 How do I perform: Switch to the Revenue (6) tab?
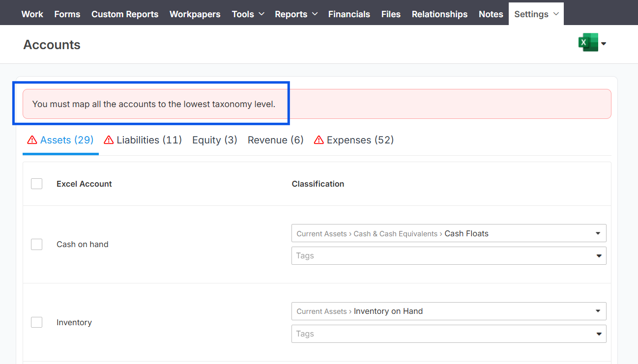pos(276,140)
